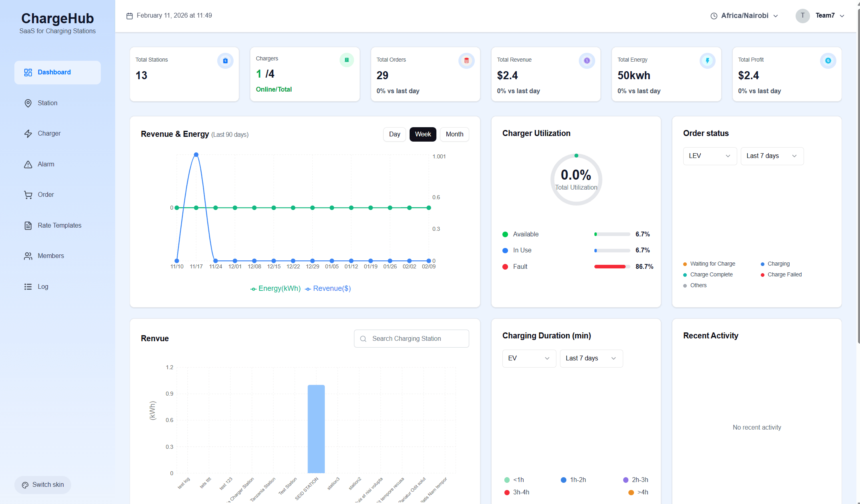Click the Total Stations card icon
The width and height of the screenshot is (860, 504).
(x=225, y=61)
